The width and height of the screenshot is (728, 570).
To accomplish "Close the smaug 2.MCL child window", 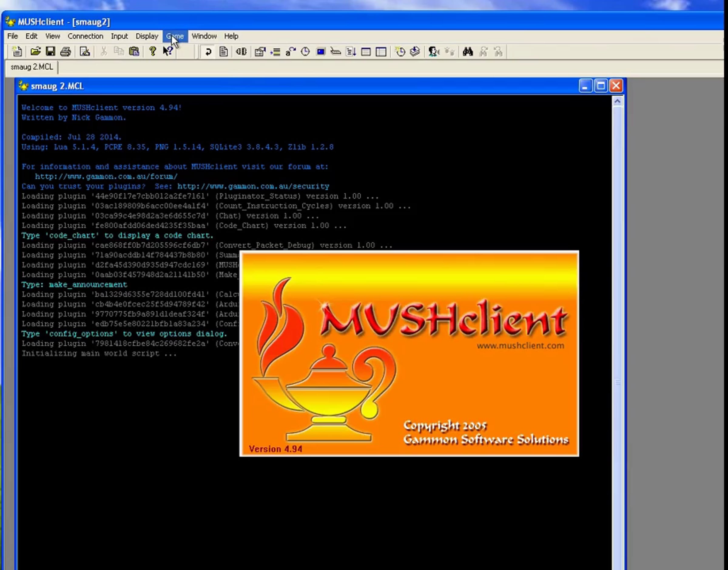I will pyautogui.click(x=616, y=86).
